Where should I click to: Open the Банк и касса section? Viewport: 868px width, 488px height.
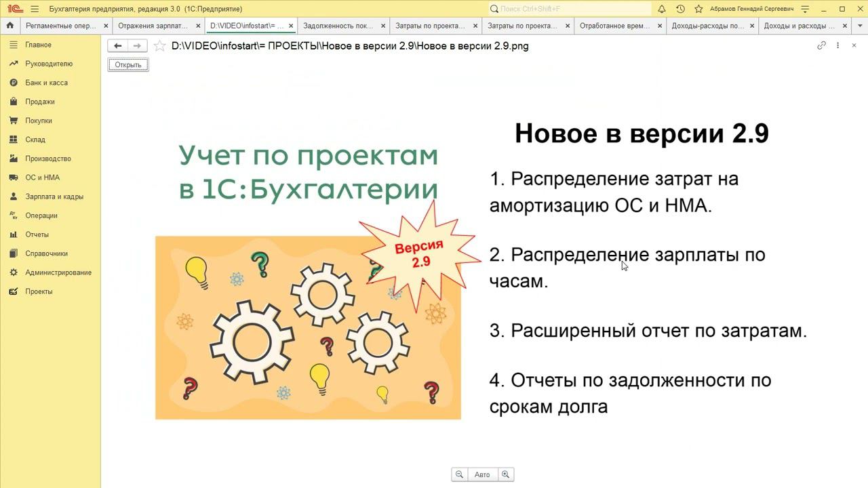coord(50,83)
